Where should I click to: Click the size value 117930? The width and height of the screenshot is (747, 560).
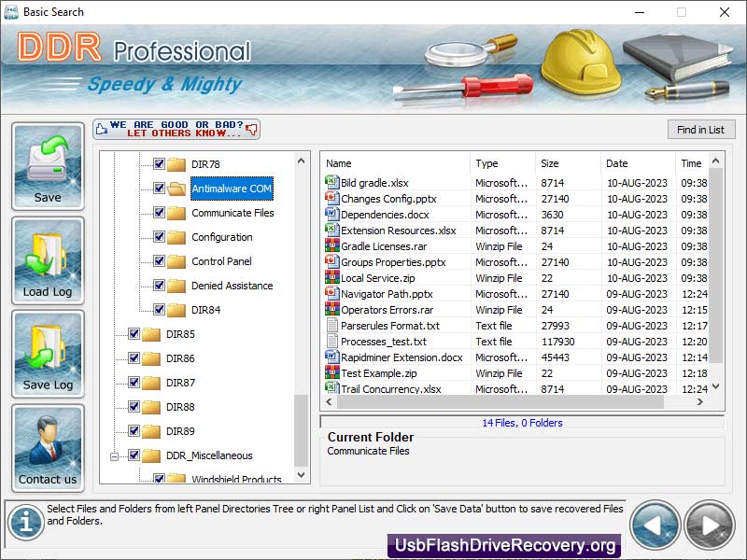[557, 342]
